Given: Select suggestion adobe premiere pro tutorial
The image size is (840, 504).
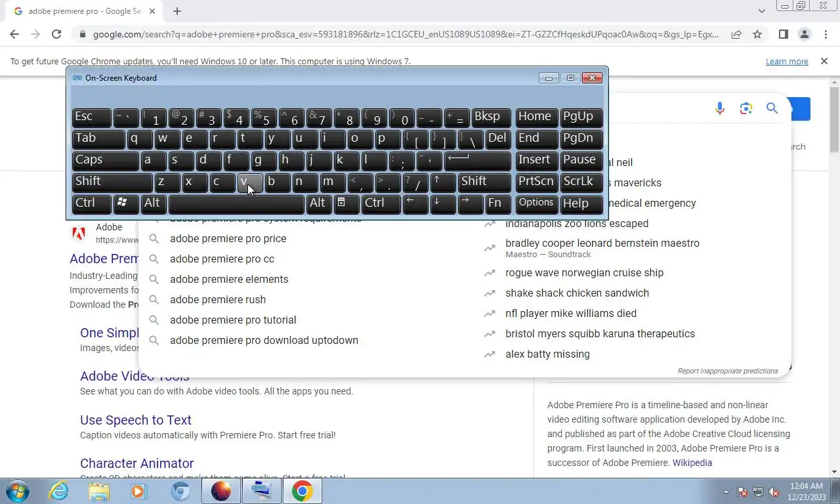Looking at the screenshot, I should 233,320.
